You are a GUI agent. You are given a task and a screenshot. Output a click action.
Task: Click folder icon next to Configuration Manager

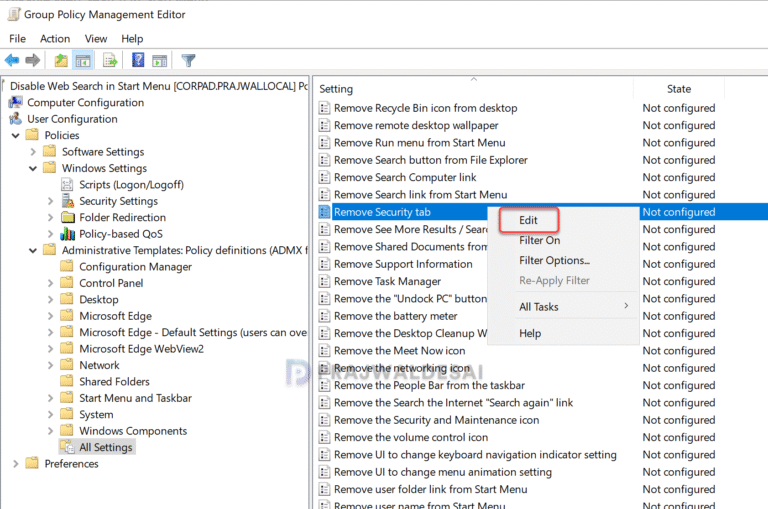(x=67, y=266)
